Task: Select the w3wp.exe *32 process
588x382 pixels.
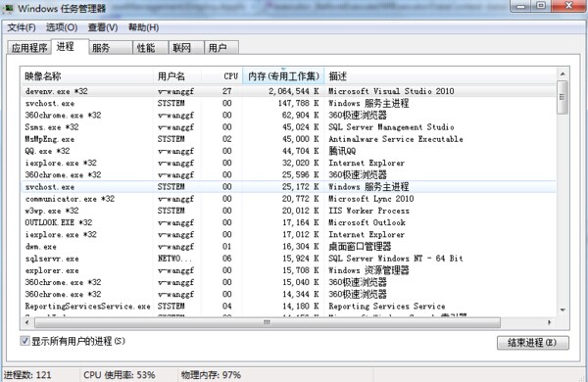Action: point(289,211)
